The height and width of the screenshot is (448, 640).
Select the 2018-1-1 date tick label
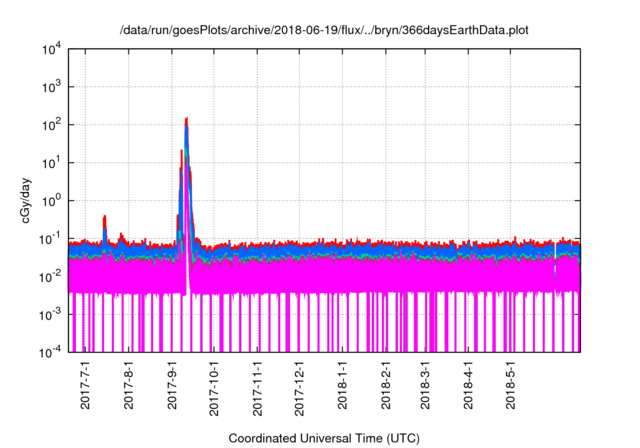tap(342, 388)
